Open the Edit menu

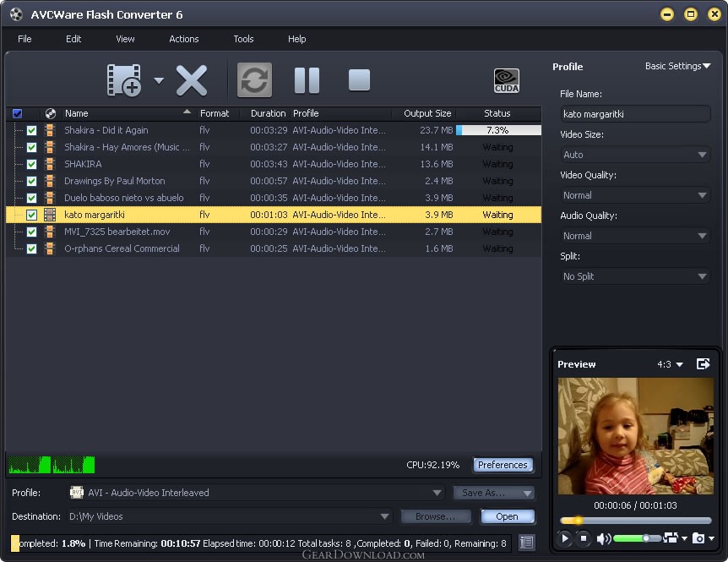click(x=73, y=39)
